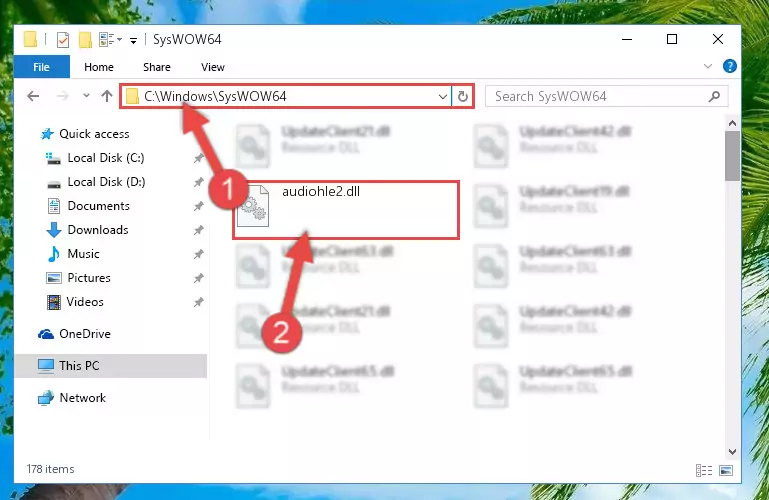Click the folder icon in the title bar
The height and width of the screenshot is (500, 769).
pos(30,39)
